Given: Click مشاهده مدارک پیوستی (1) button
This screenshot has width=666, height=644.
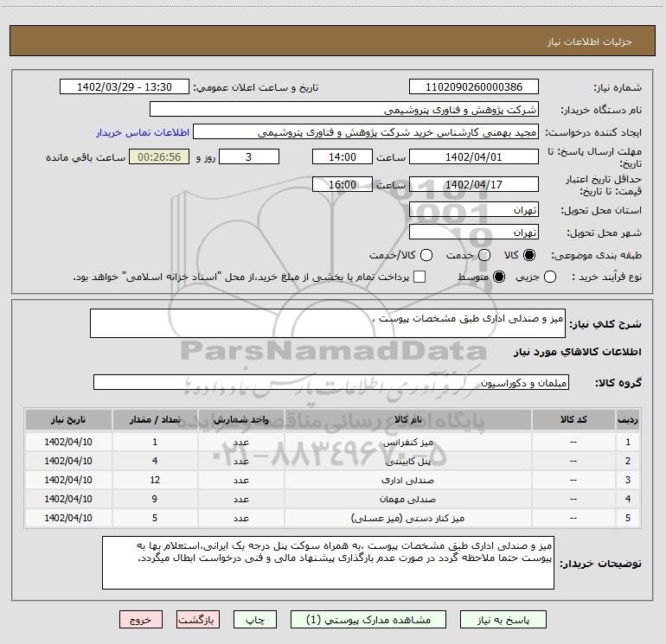Looking at the screenshot, I should click(368, 620).
